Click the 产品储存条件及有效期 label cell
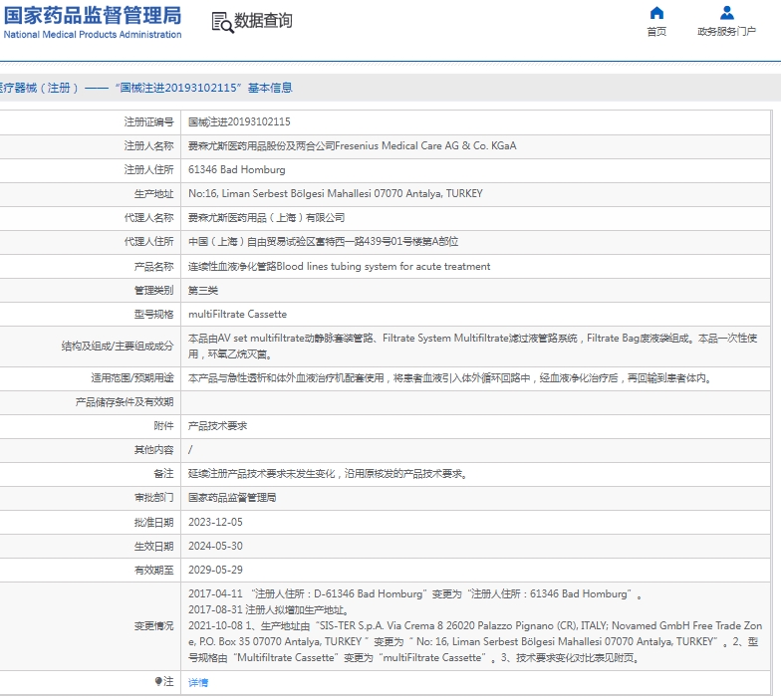Viewport: 781px width, 700px height. (125, 402)
